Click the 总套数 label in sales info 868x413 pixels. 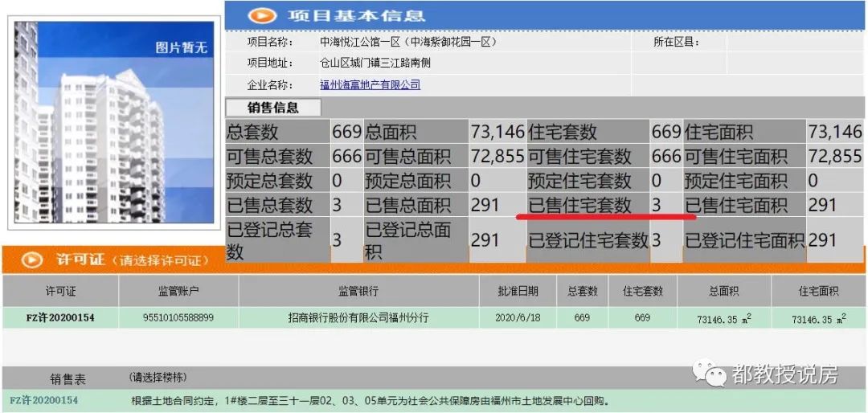(x=252, y=133)
